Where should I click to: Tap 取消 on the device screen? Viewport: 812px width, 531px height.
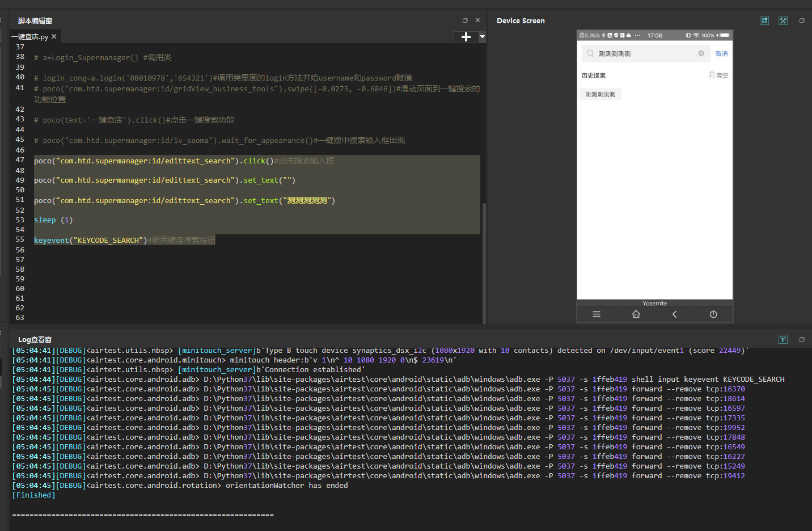click(721, 54)
